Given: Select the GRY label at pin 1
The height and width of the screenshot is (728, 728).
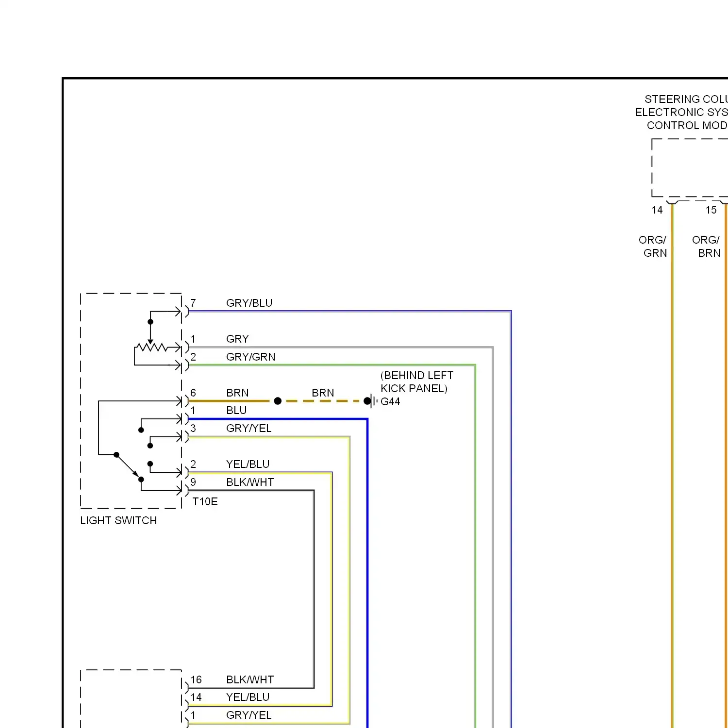Looking at the screenshot, I should [237, 339].
